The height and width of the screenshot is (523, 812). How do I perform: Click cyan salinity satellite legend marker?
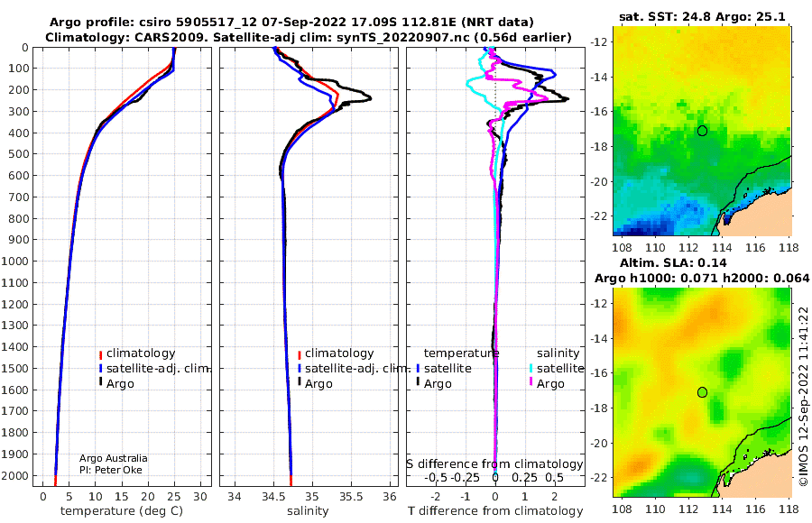pos(531,369)
